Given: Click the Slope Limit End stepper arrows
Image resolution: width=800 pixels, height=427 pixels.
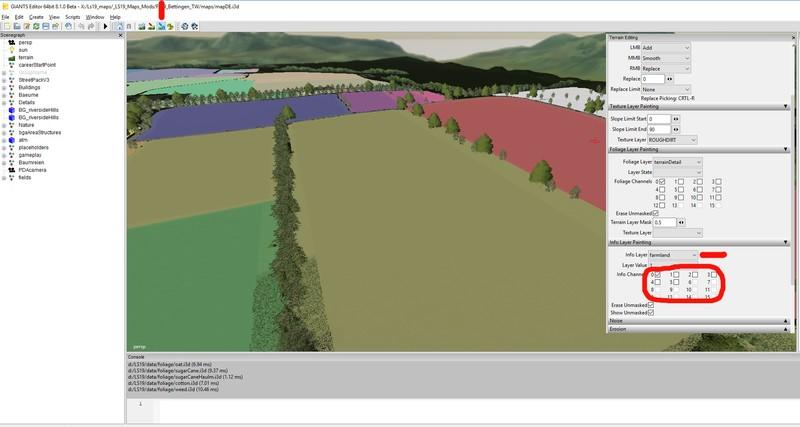Looking at the screenshot, I should pyautogui.click(x=676, y=129).
